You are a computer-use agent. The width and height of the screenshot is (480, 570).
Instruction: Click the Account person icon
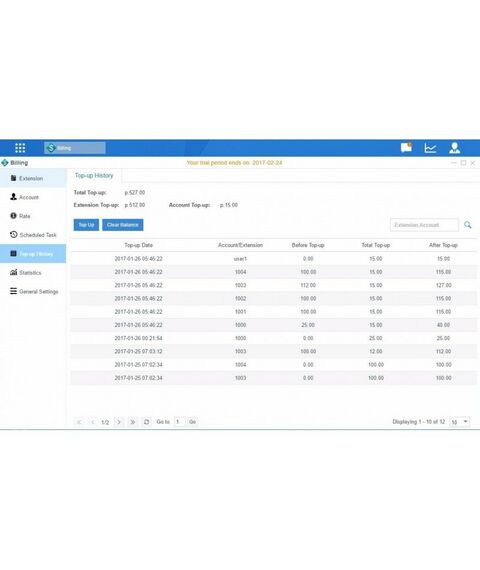[x=13, y=197]
